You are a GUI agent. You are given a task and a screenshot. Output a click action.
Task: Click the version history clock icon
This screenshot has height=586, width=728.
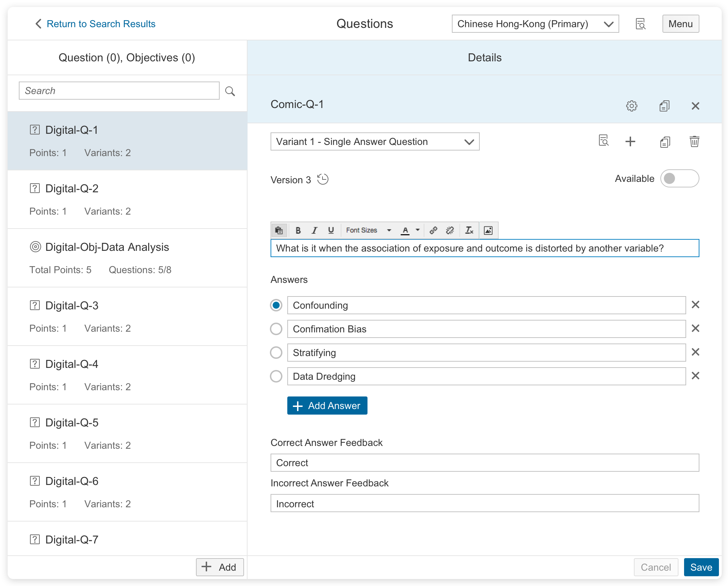pos(323,179)
